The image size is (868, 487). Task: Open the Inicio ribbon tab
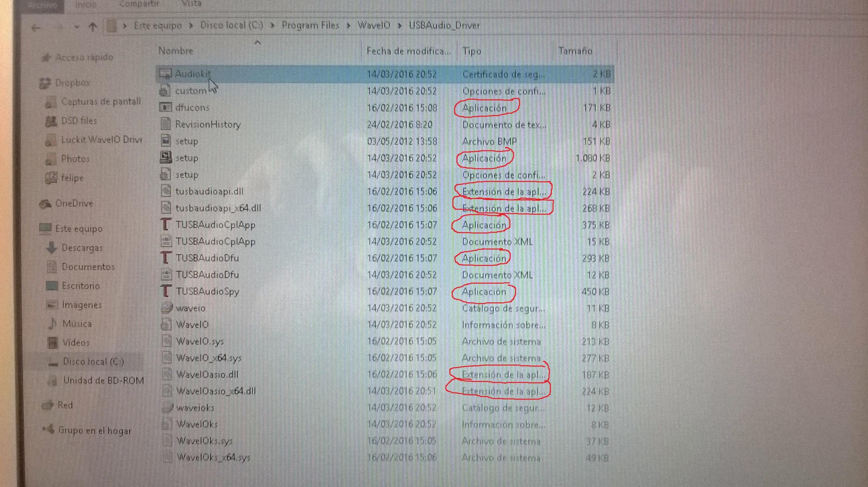tap(85, 4)
